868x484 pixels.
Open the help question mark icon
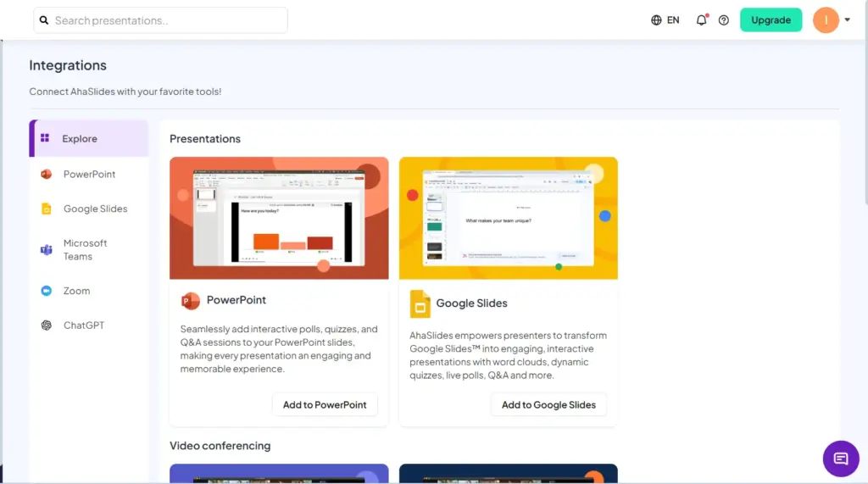[x=724, y=20]
